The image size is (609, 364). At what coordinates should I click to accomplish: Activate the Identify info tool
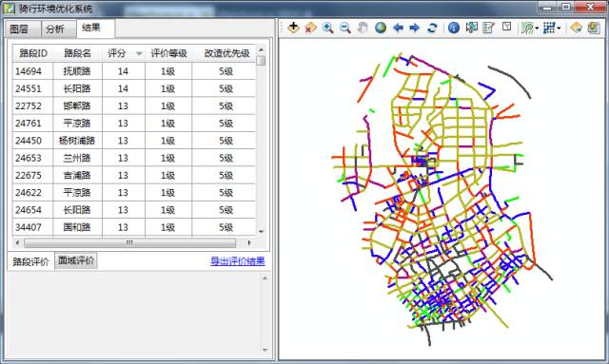pyautogui.click(x=454, y=28)
